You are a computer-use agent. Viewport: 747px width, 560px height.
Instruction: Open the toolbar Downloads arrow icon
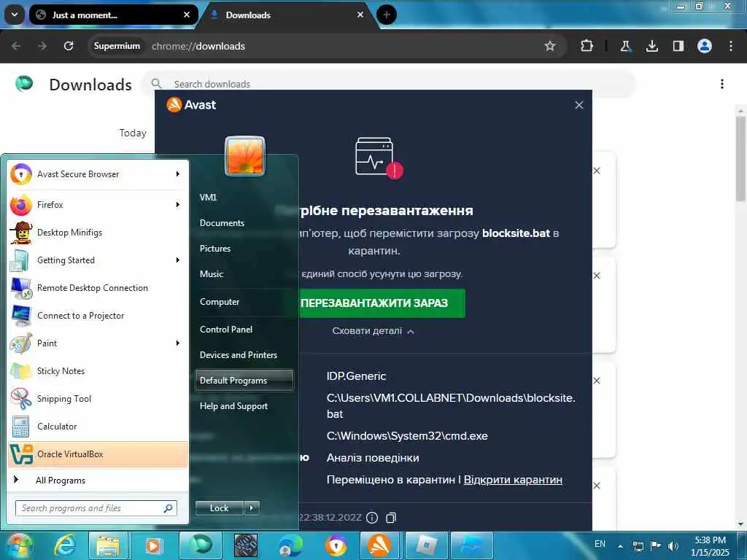pos(651,46)
